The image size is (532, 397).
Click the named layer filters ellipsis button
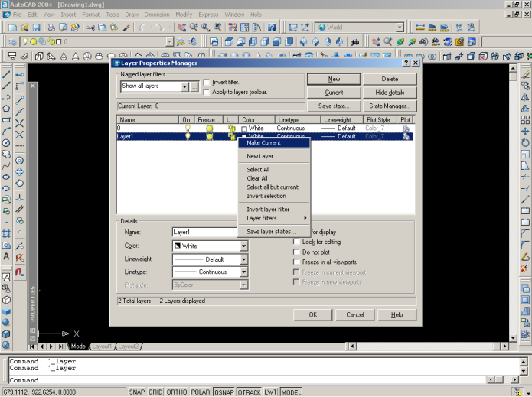(194, 86)
